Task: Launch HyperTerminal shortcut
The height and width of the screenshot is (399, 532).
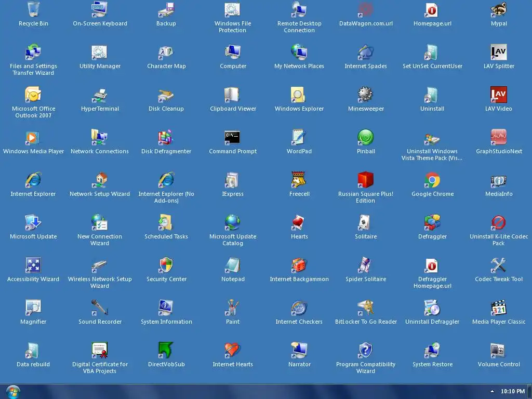Action: pyautogui.click(x=100, y=95)
